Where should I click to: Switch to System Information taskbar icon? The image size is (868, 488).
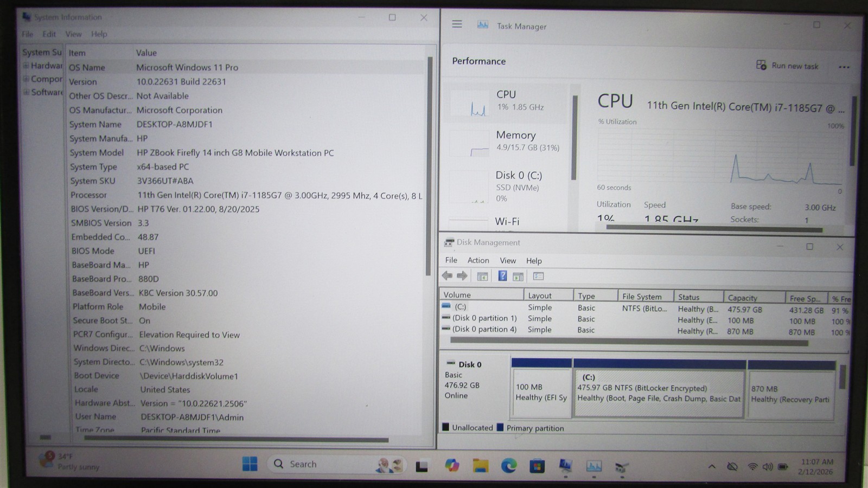coord(565,466)
